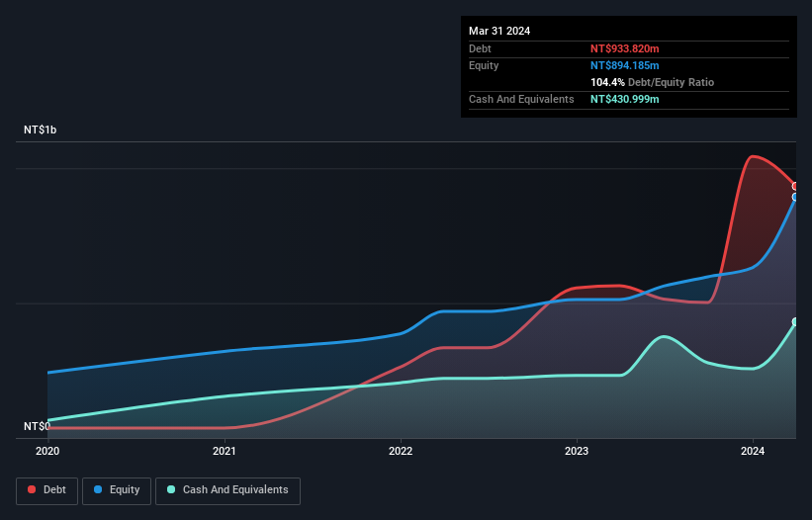
Task: Toggle the Equity legend button
Action: (117, 490)
